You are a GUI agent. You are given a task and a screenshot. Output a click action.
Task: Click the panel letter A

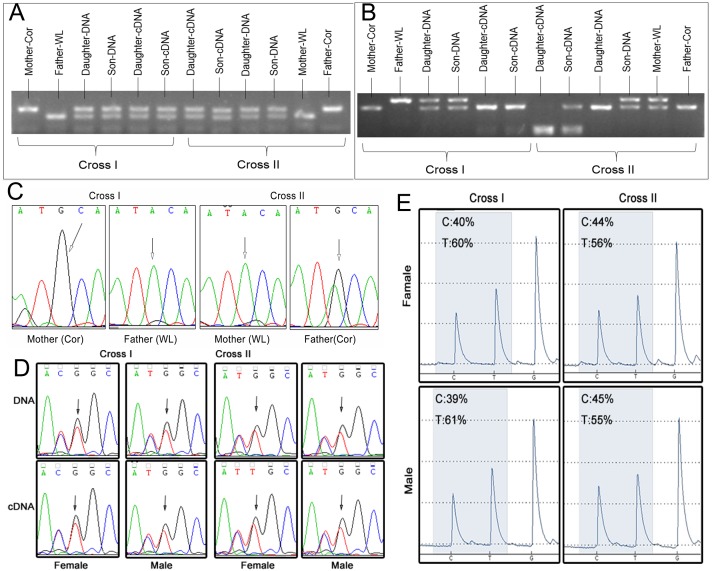16,12
